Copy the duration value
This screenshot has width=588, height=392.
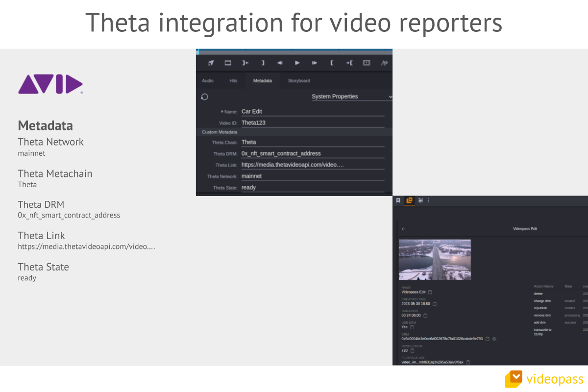click(x=426, y=316)
